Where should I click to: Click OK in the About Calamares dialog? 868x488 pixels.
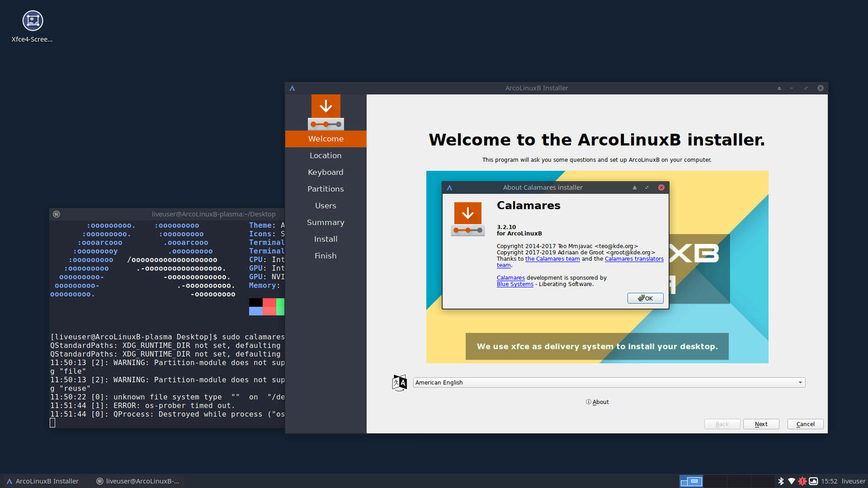[x=645, y=298]
